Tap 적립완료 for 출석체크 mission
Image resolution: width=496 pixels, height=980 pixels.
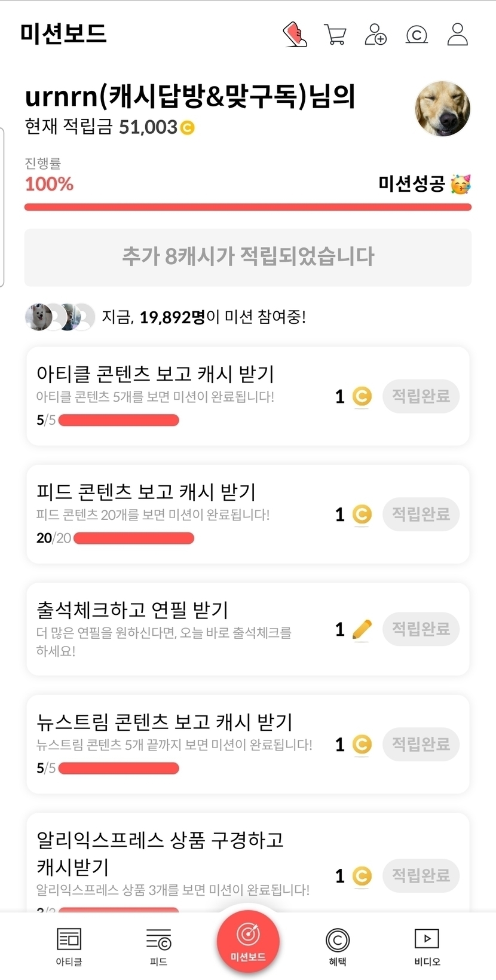click(421, 629)
